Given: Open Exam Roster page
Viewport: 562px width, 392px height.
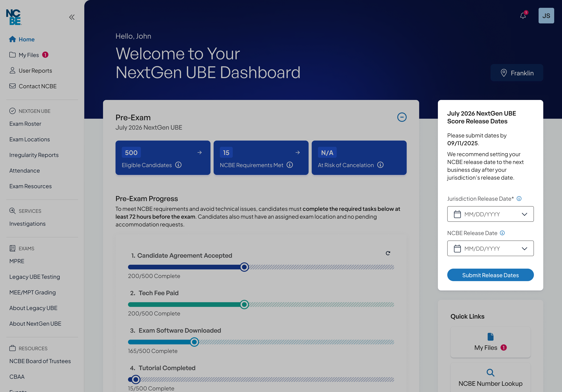Looking at the screenshot, I should coord(25,124).
